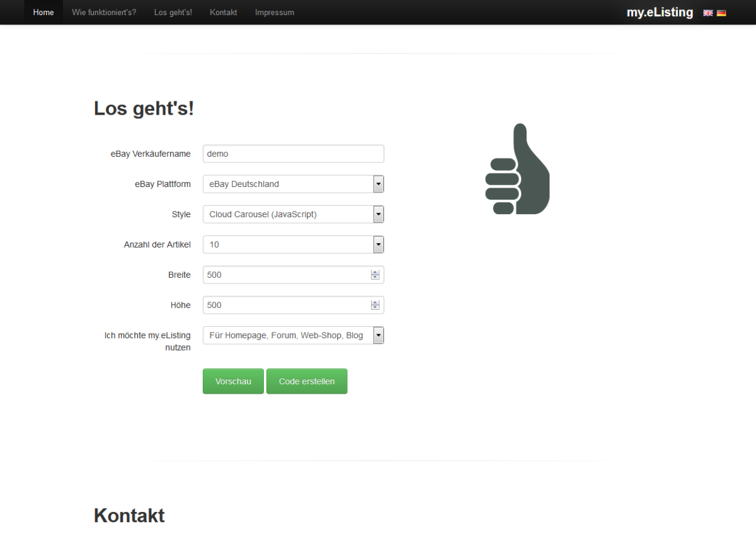This screenshot has width=756, height=541.
Task: Open the eBay Plattform dropdown
Action: (294, 184)
